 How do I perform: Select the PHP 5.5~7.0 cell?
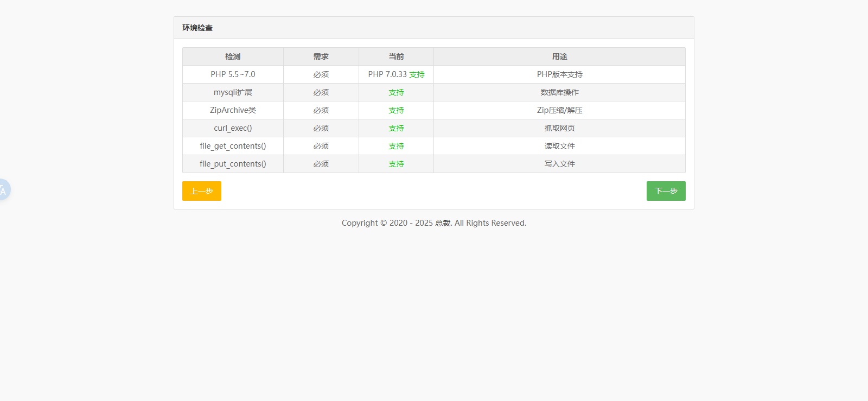click(x=233, y=74)
